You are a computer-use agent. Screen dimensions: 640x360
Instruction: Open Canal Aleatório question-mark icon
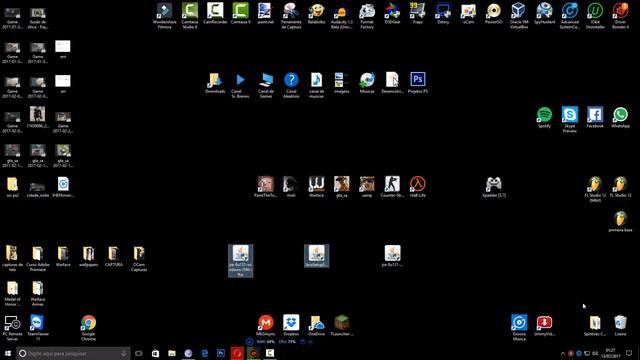[291, 85]
